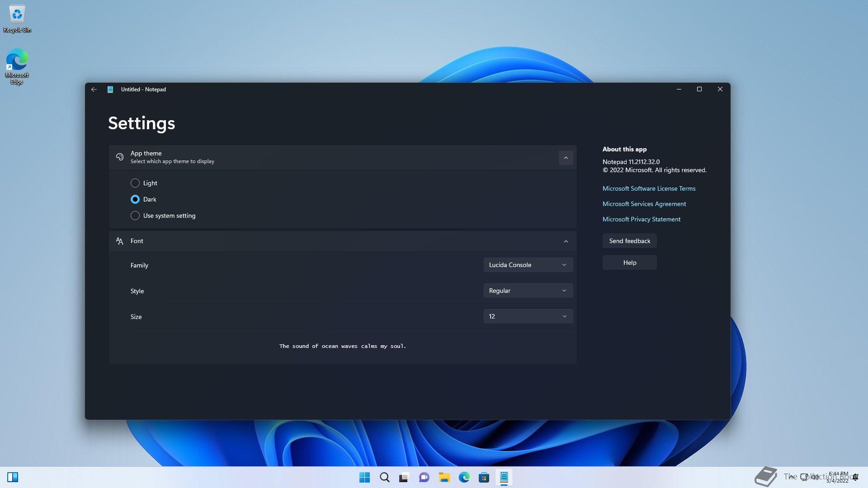Open the font Family dropdown
This screenshot has height=488, width=868.
(528, 265)
